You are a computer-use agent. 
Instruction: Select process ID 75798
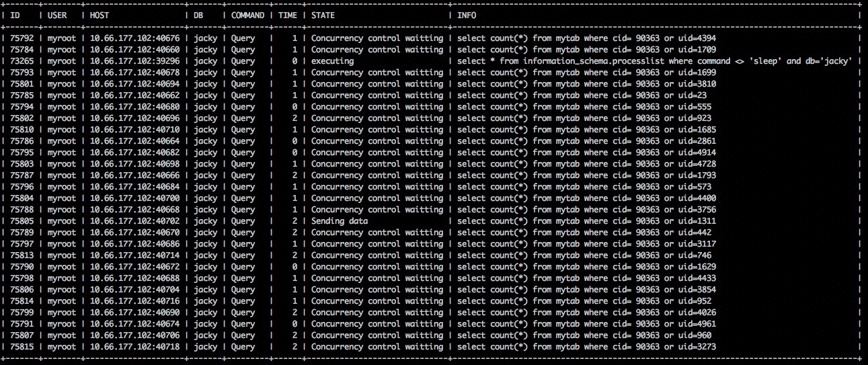click(22, 278)
